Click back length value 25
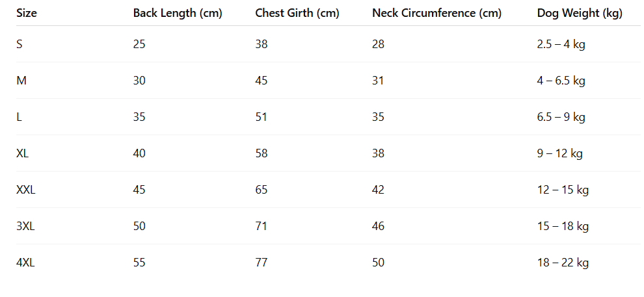The image size is (644, 297). 139,44
